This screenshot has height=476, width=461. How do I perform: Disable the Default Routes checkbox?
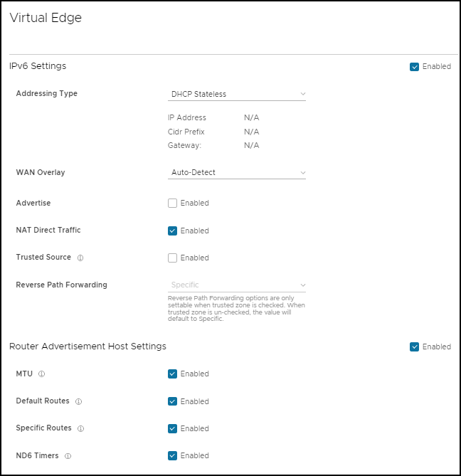pyautogui.click(x=172, y=401)
